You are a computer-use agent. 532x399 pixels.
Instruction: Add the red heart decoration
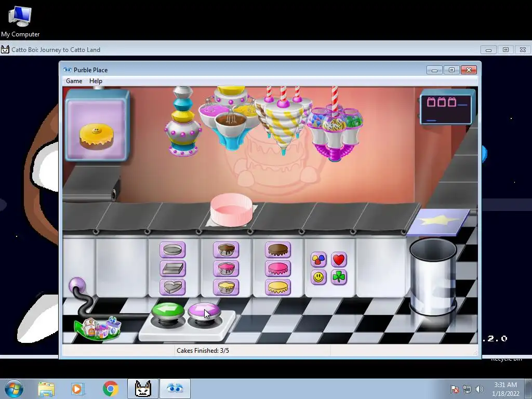point(339,260)
